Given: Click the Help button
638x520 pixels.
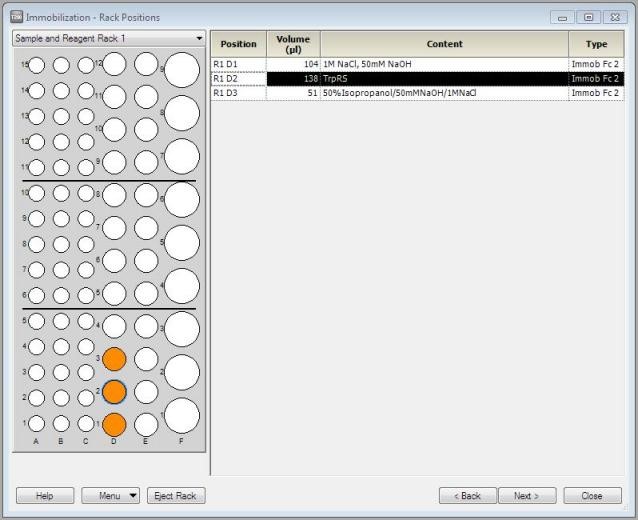Looking at the screenshot, I should [45, 496].
